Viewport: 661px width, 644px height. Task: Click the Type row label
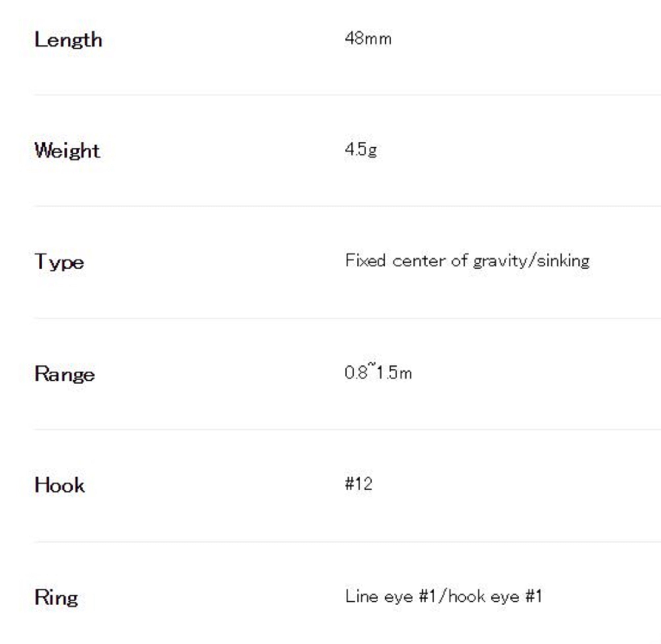[x=59, y=262]
